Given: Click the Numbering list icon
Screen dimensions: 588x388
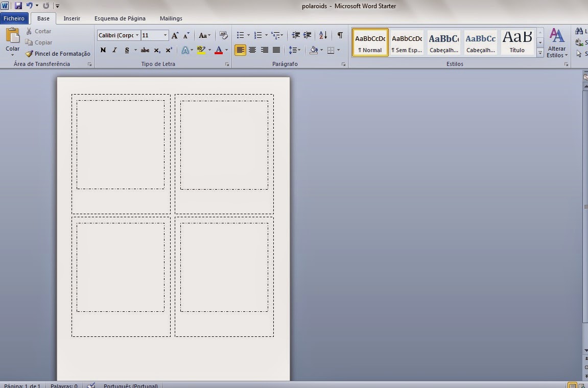Looking at the screenshot, I should pyautogui.click(x=258, y=35).
